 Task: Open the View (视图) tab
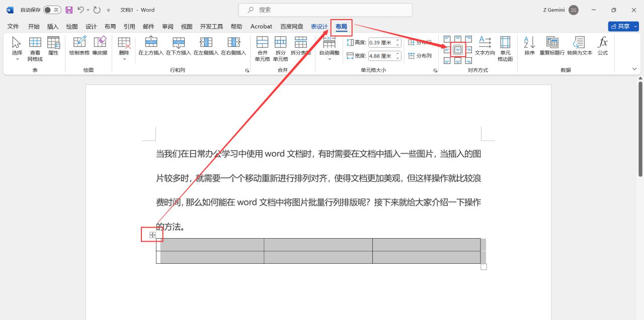pos(187,27)
